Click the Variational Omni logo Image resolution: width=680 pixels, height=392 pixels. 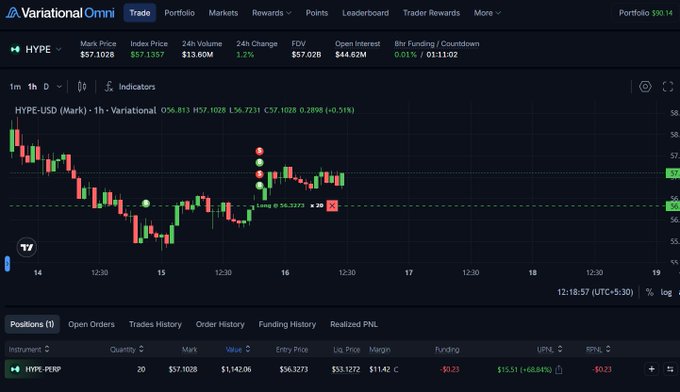point(60,13)
